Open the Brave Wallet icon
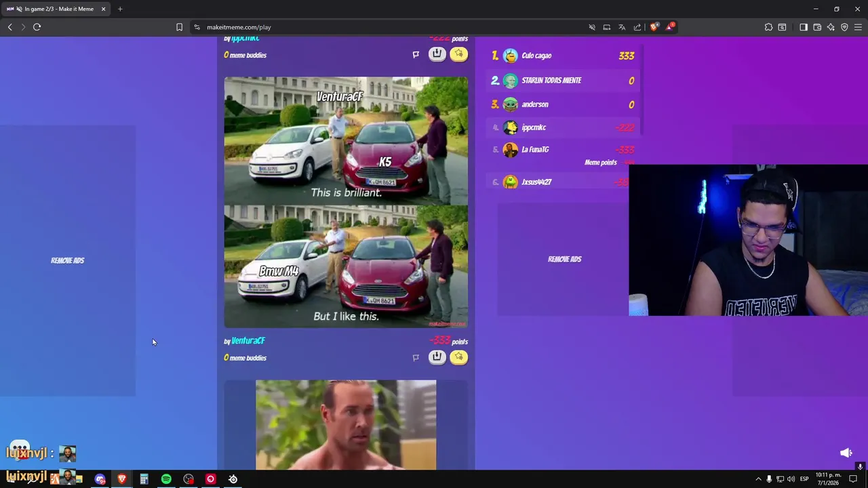This screenshot has height=488, width=868. 817,27
